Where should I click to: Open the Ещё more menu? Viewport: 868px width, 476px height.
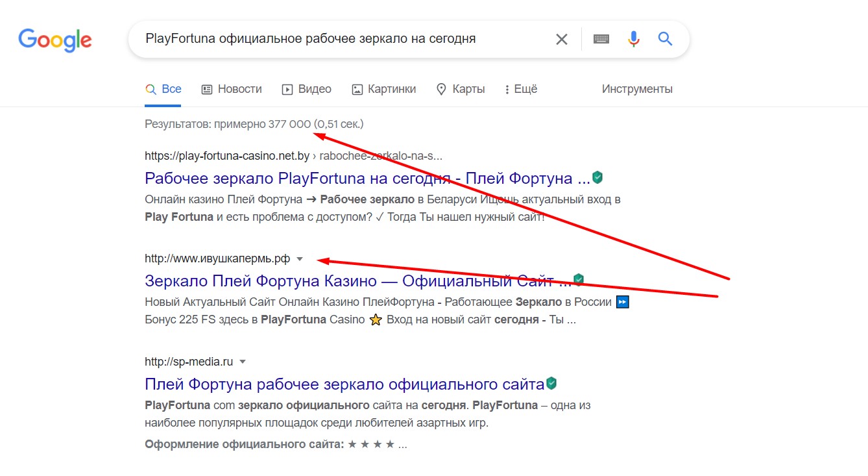521,89
